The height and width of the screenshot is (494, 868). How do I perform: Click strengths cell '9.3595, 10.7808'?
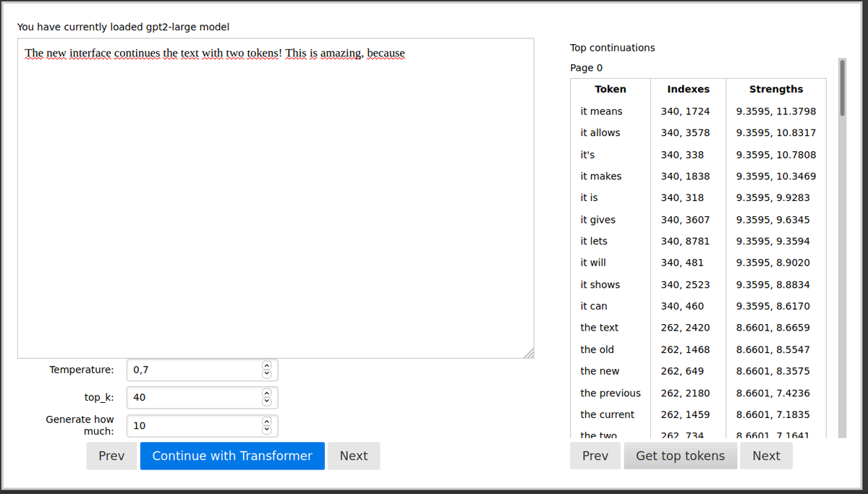click(x=776, y=155)
